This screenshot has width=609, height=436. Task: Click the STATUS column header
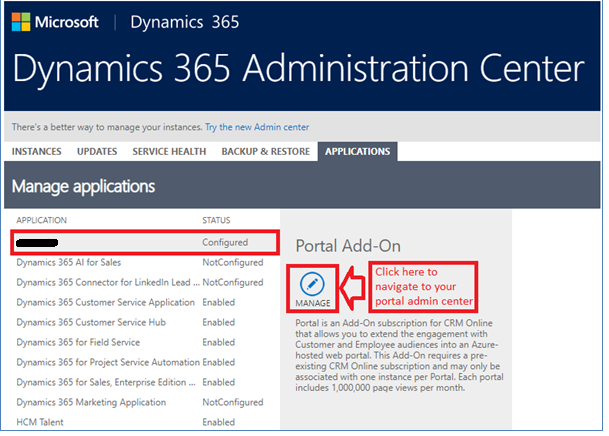click(x=216, y=220)
